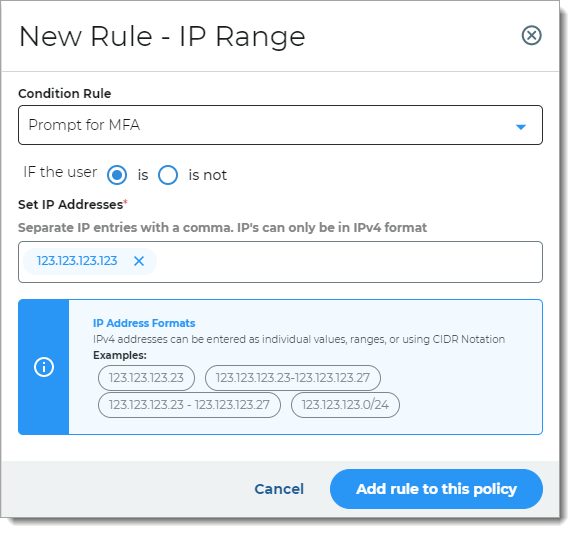Click the IP Address Formats heading
The width and height of the screenshot is (575, 533).
(x=144, y=323)
